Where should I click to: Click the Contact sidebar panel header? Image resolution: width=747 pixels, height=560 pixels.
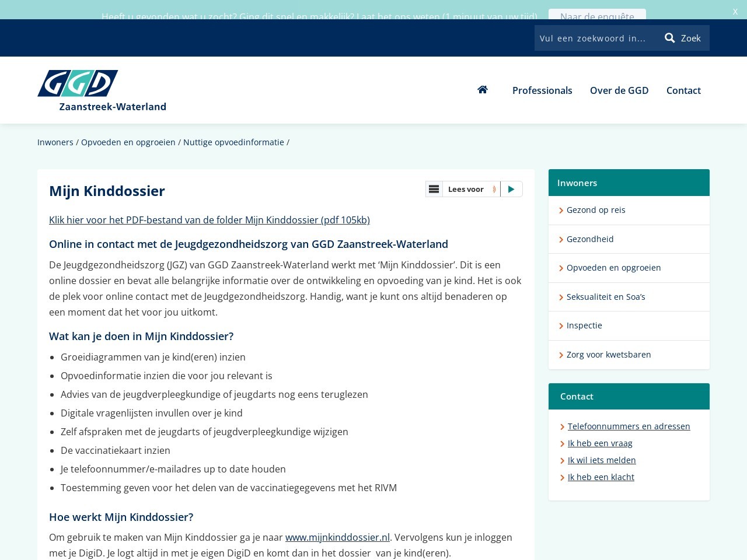[629, 396]
